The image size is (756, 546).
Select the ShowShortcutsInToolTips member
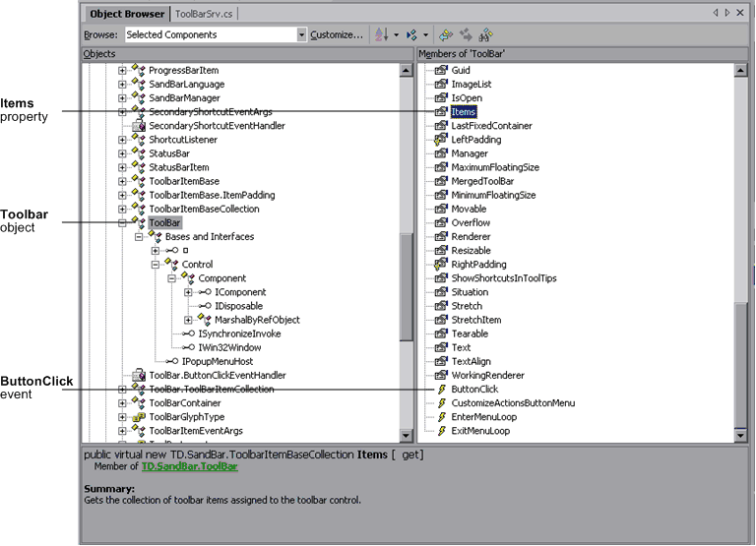pyautogui.click(x=504, y=278)
